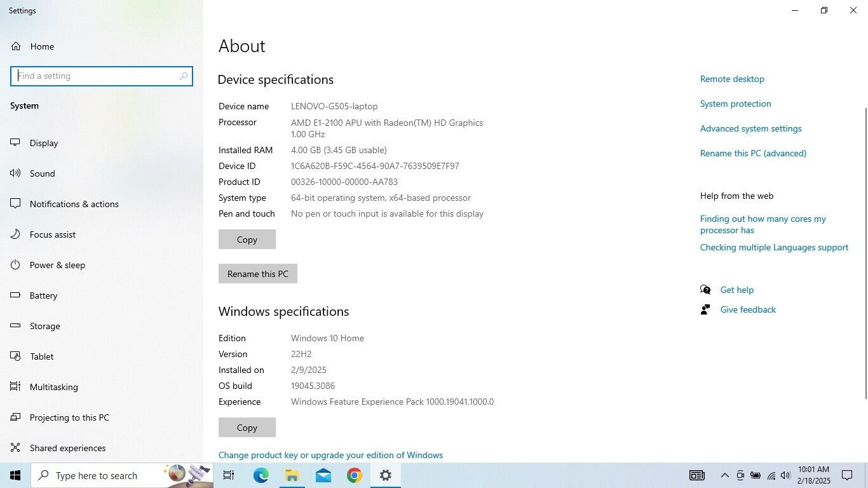Click the Get help link text
This screenshot has width=868, height=488.
[736, 290]
